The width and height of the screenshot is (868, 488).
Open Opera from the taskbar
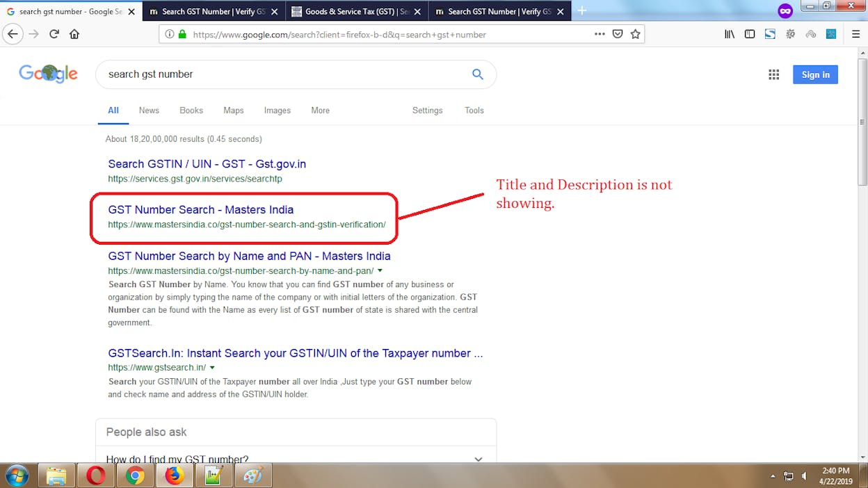(95, 475)
